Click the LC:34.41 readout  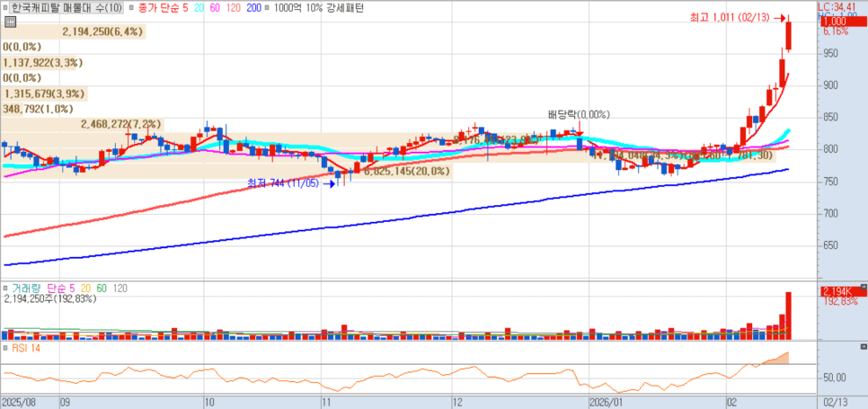pos(837,6)
